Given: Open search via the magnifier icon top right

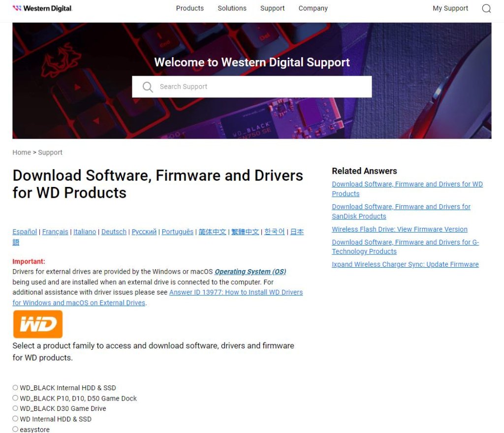Looking at the screenshot, I should point(486,8).
